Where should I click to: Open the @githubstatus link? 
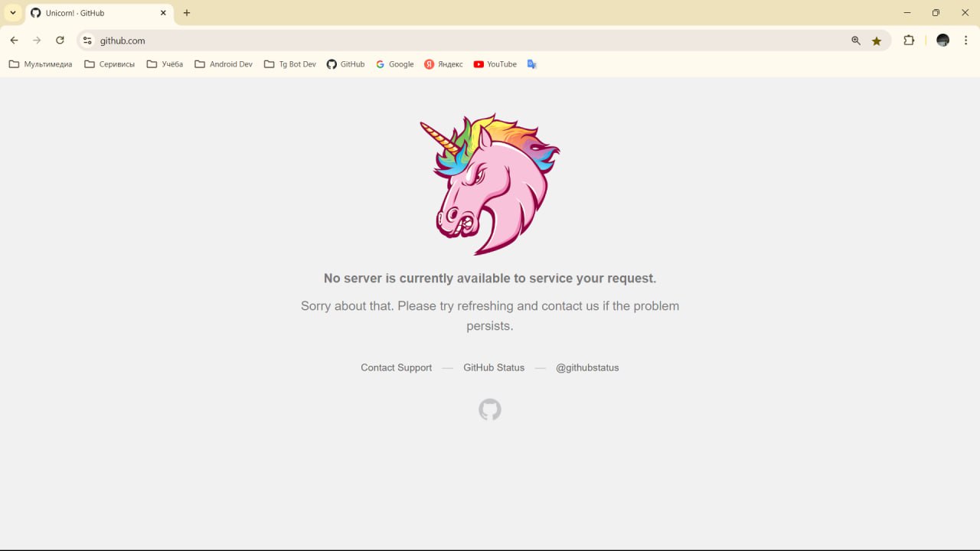tap(587, 367)
